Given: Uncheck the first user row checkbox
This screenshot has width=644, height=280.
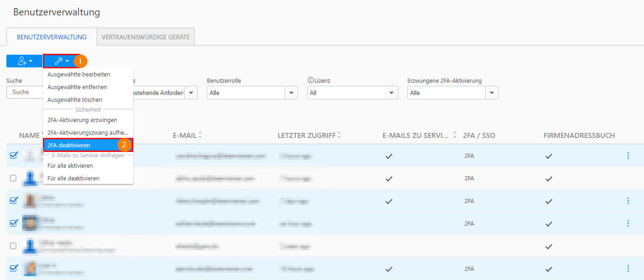Looking at the screenshot, I should coord(14,156).
